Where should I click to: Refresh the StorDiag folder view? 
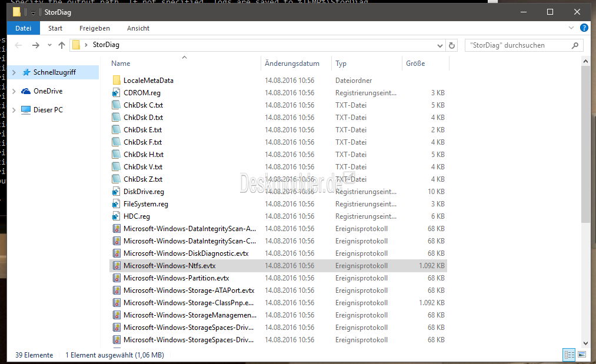[452, 45]
